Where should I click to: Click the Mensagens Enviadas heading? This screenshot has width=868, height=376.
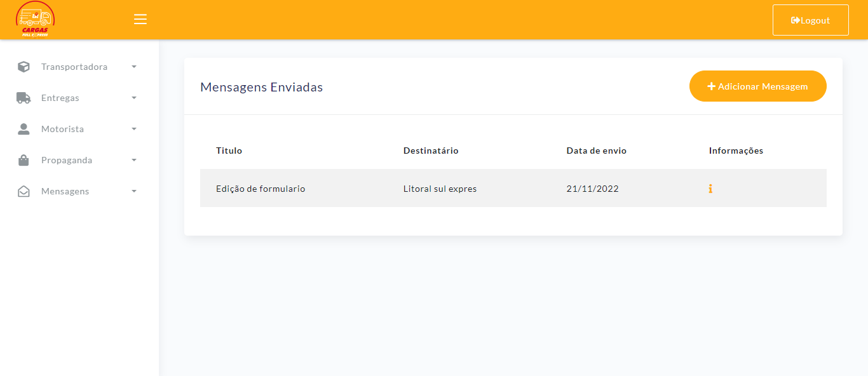[261, 87]
